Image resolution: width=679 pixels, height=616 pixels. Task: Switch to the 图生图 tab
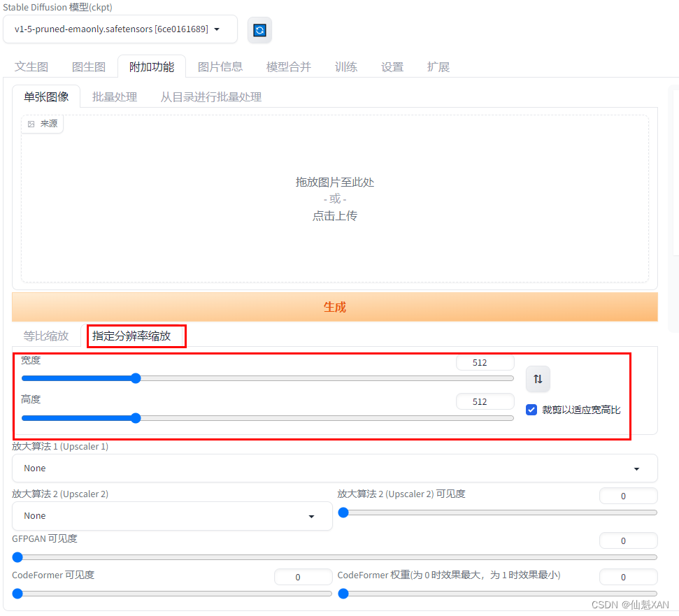pos(88,66)
